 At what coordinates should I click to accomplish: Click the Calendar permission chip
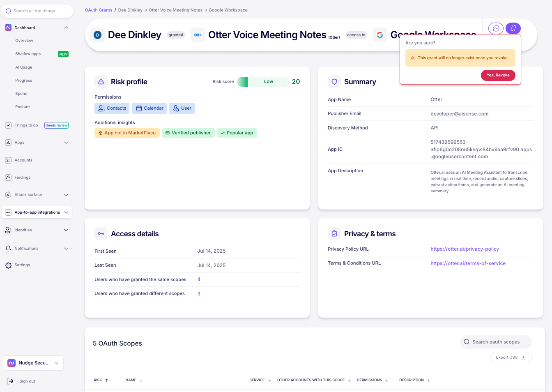click(149, 108)
